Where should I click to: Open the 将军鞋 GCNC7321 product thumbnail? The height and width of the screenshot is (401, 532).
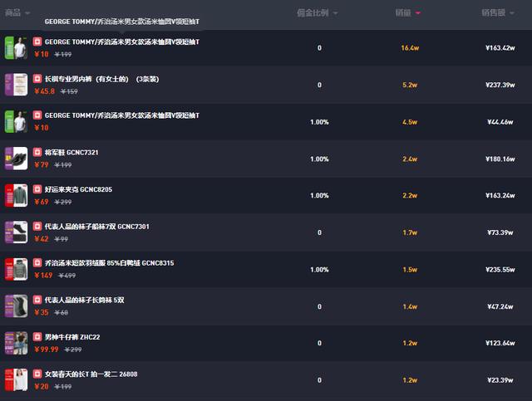pyautogui.click(x=16, y=159)
